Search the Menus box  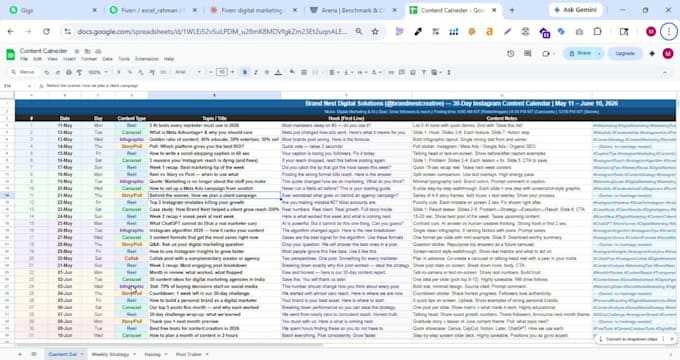coord(24,72)
